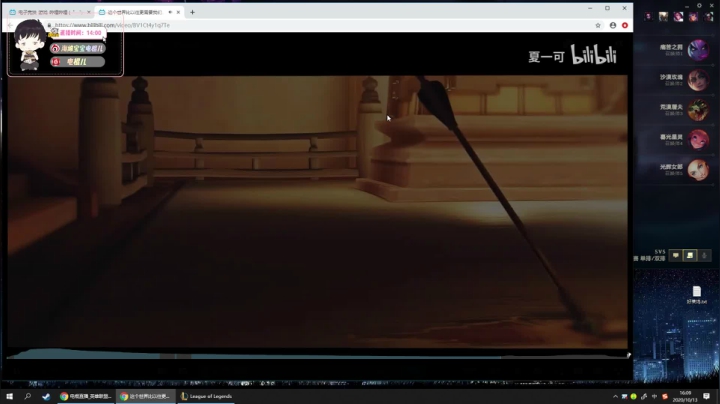The image size is (720, 404).
Task: Open the Chrome profile account icon
Action: 613,25
